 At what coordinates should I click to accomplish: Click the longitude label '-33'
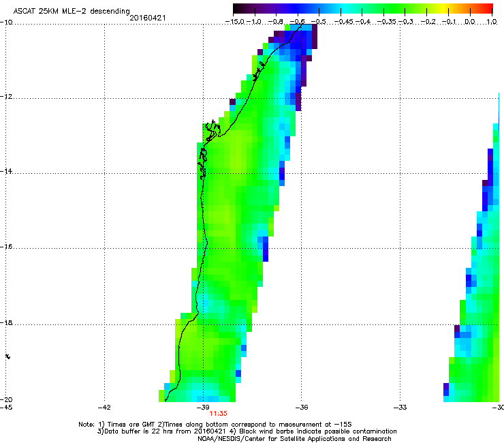coord(400,408)
